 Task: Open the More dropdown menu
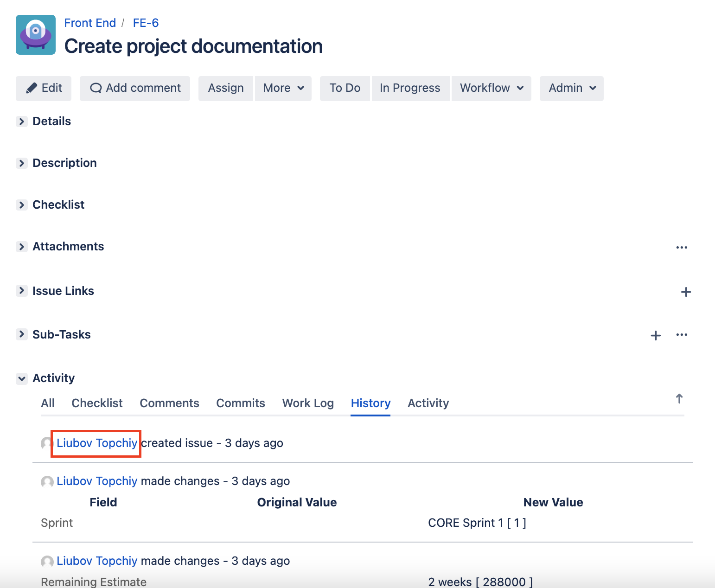point(283,88)
